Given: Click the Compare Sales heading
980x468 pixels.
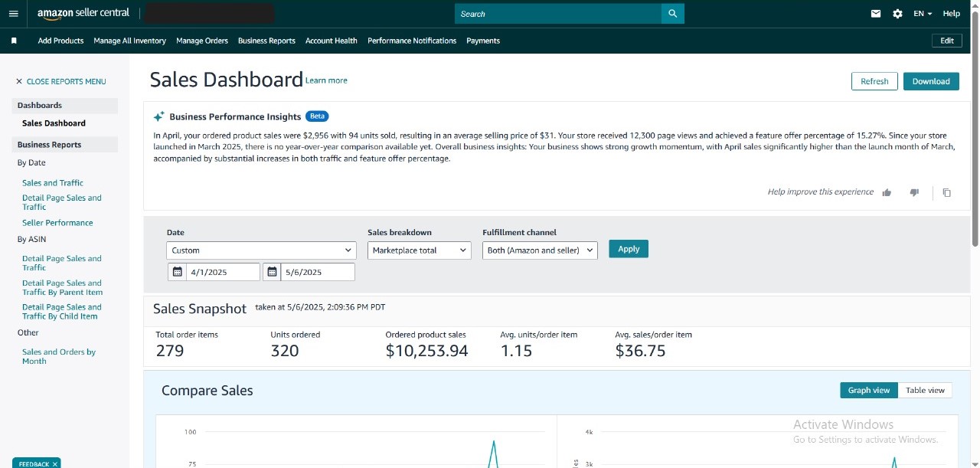Looking at the screenshot, I should pyautogui.click(x=207, y=391).
